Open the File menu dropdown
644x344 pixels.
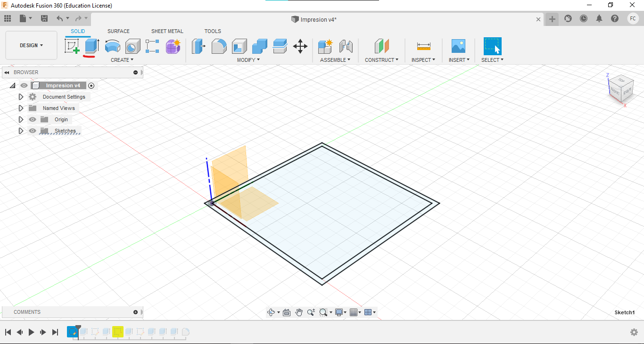(x=26, y=18)
